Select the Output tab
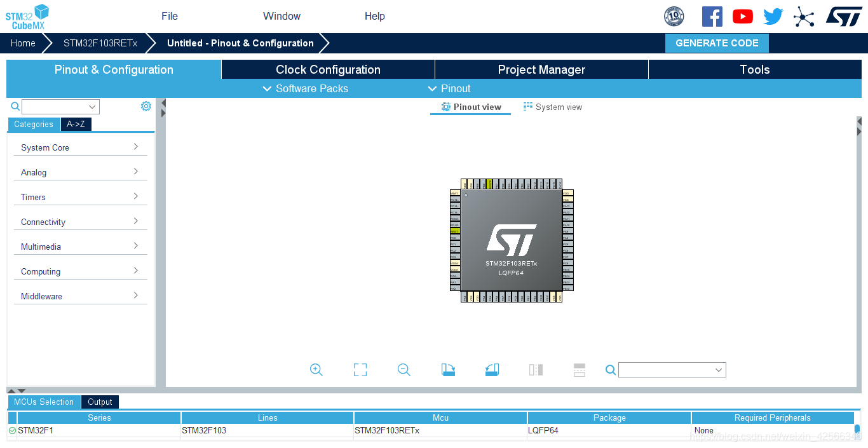 point(100,402)
